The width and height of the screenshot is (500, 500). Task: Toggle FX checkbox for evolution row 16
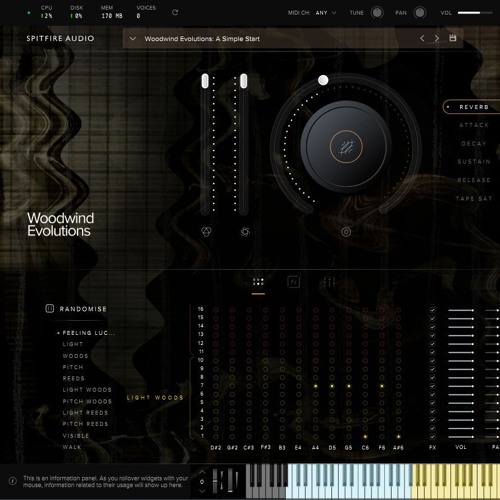point(432,310)
